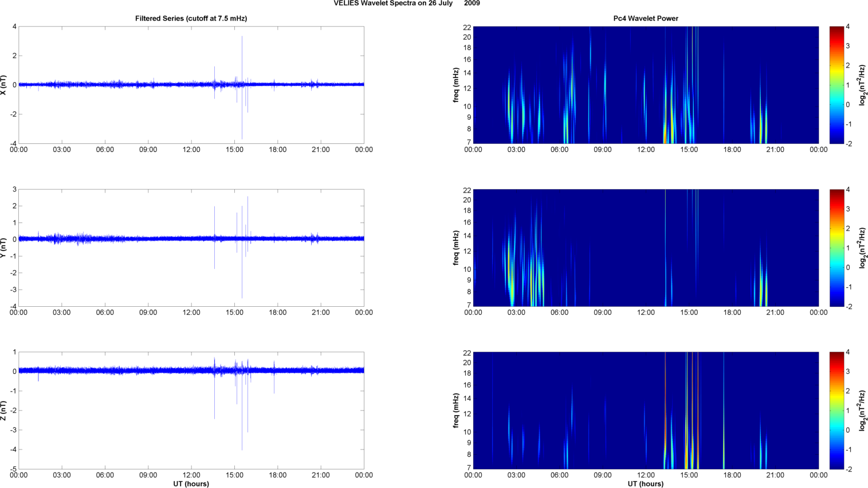
Task: Click the "X (nT)" y-axis label
Action: pyautogui.click(x=4, y=85)
